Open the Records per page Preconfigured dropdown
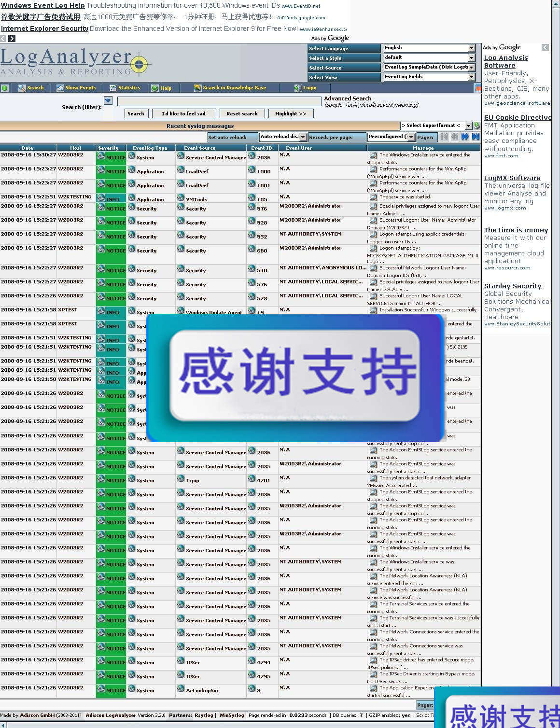The height and width of the screenshot is (728, 560). coord(391,137)
